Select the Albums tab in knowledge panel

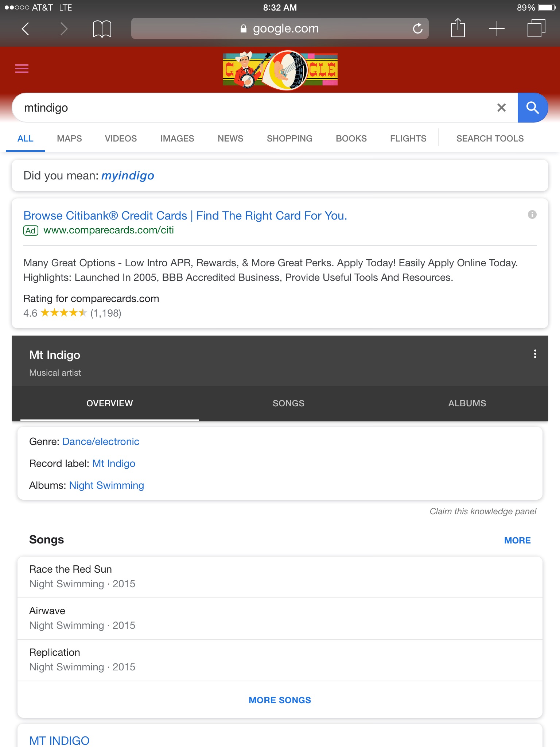coord(467,403)
